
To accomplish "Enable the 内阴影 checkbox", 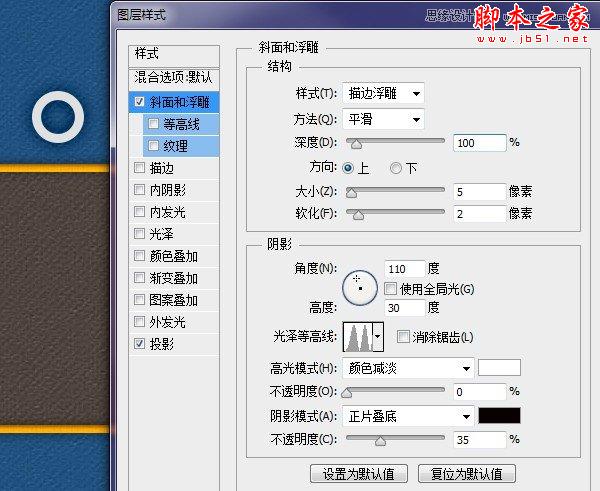I will point(139,189).
